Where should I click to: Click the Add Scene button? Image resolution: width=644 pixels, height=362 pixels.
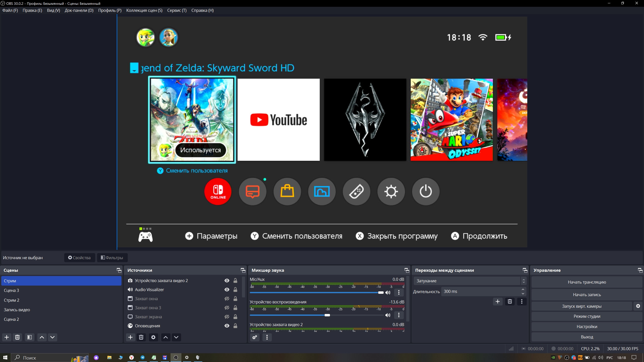pos(6,337)
